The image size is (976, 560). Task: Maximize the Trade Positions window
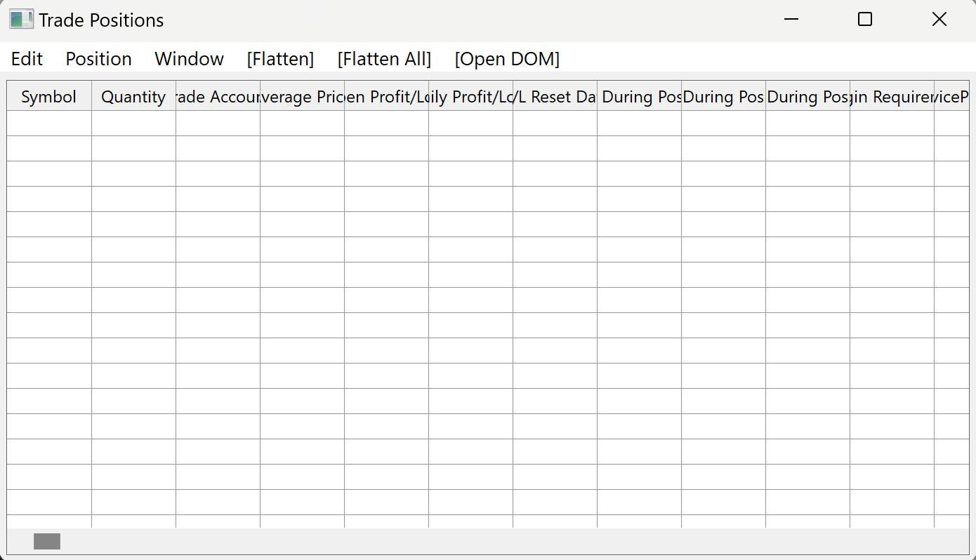coord(865,20)
